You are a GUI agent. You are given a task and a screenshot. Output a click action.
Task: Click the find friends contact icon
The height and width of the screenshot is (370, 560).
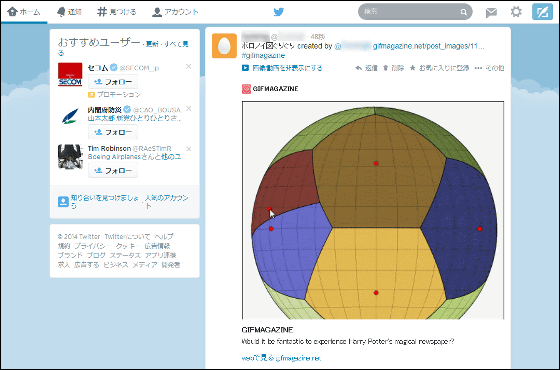click(x=63, y=201)
